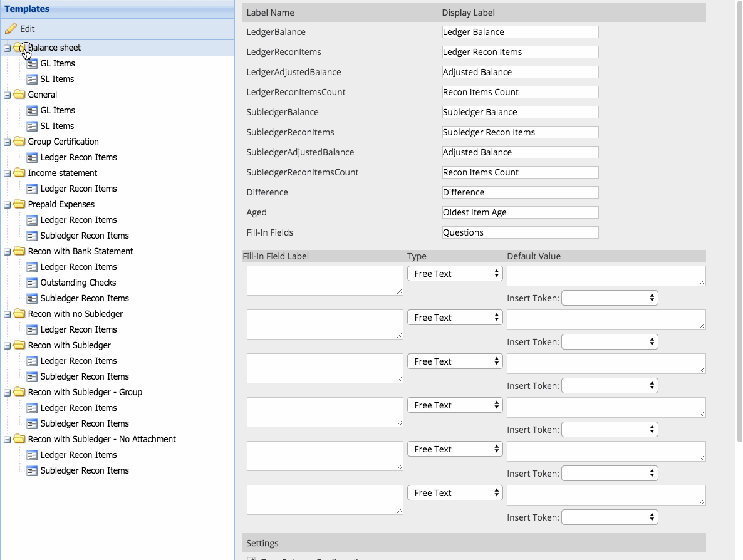The image size is (743, 560).
Task: Collapse the Recon with Bank Statement node
Action: tap(7, 252)
